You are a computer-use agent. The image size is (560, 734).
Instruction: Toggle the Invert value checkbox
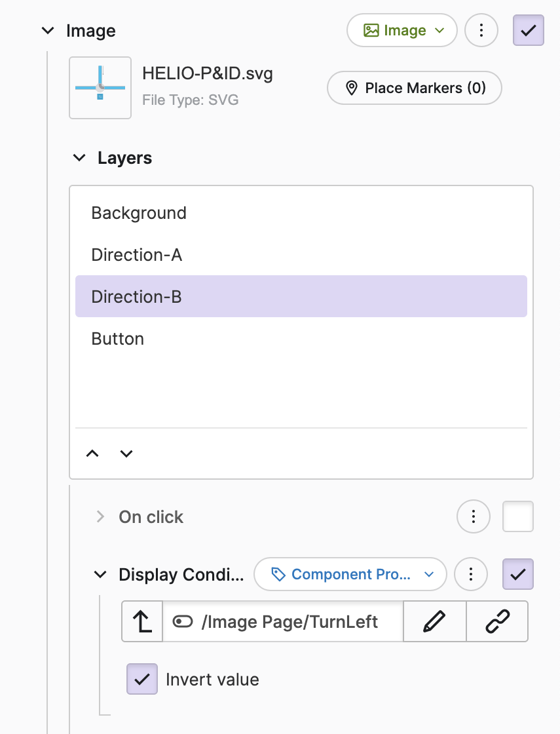(x=142, y=679)
